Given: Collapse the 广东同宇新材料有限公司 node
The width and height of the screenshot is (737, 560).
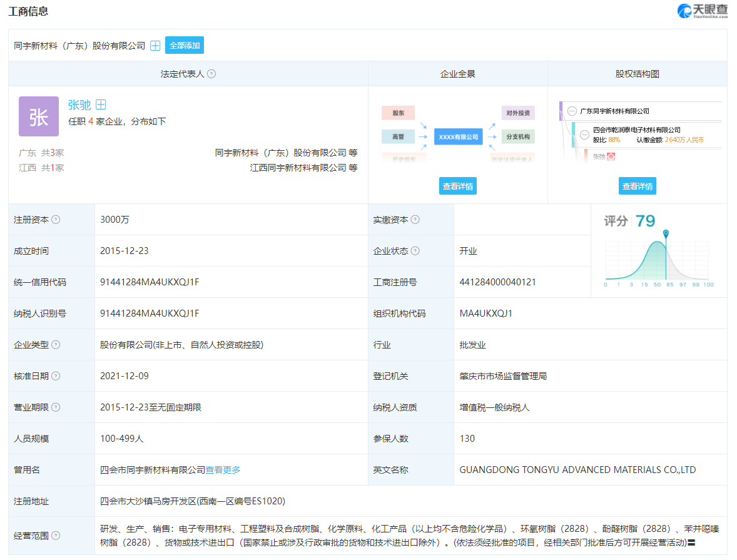Looking at the screenshot, I should tap(572, 111).
